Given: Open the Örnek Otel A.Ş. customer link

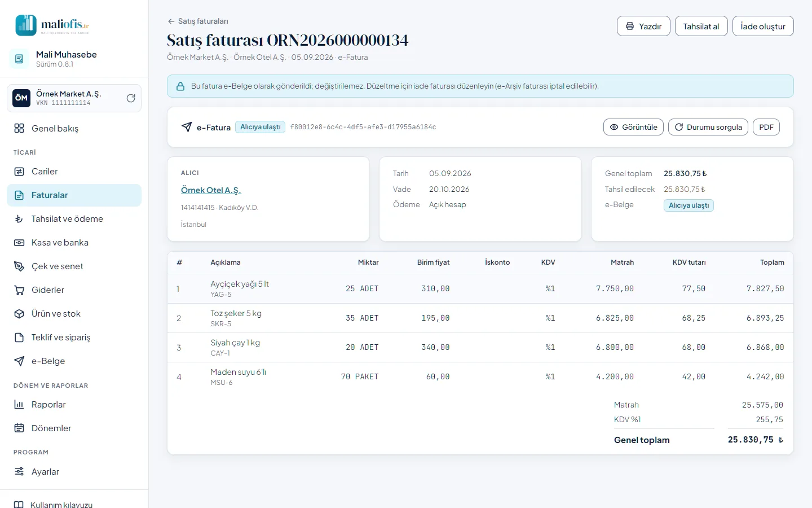Looking at the screenshot, I should tap(211, 190).
